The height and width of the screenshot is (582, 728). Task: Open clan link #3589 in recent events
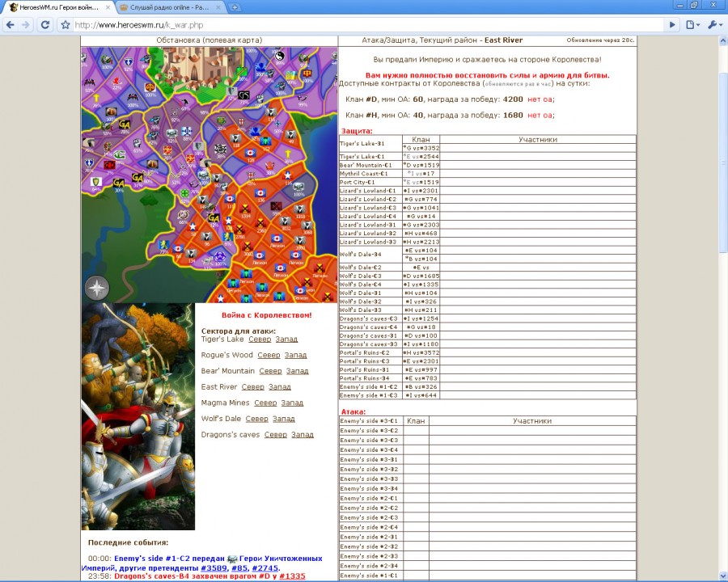coord(214,567)
